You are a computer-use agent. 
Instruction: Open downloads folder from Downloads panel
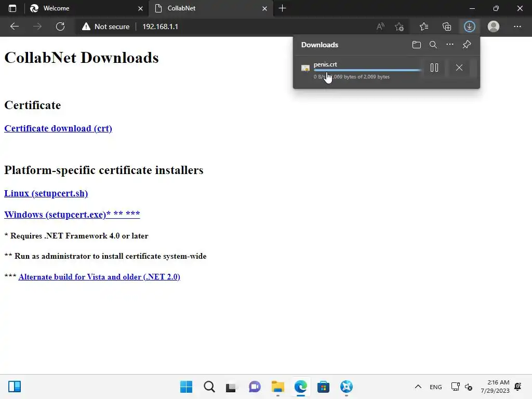click(417, 45)
